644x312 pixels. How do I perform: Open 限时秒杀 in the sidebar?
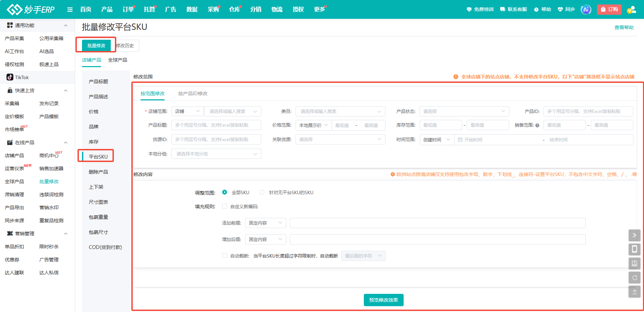(x=49, y=247)
